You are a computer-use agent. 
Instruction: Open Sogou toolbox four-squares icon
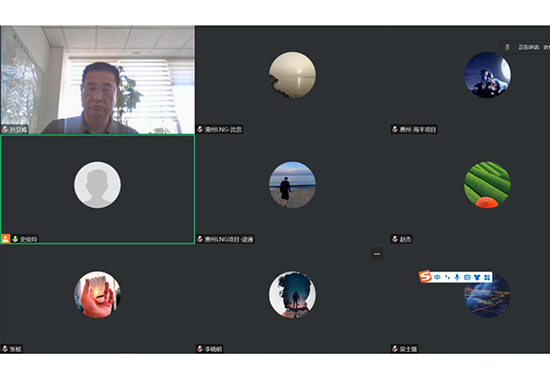[487, 277]
